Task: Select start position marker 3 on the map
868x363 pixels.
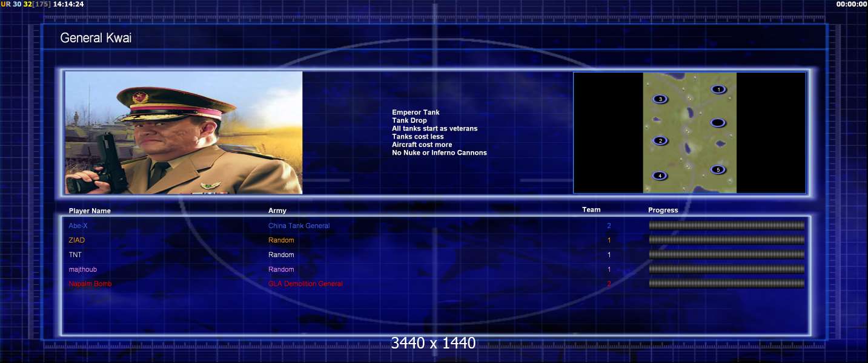Action: [660, 99]
